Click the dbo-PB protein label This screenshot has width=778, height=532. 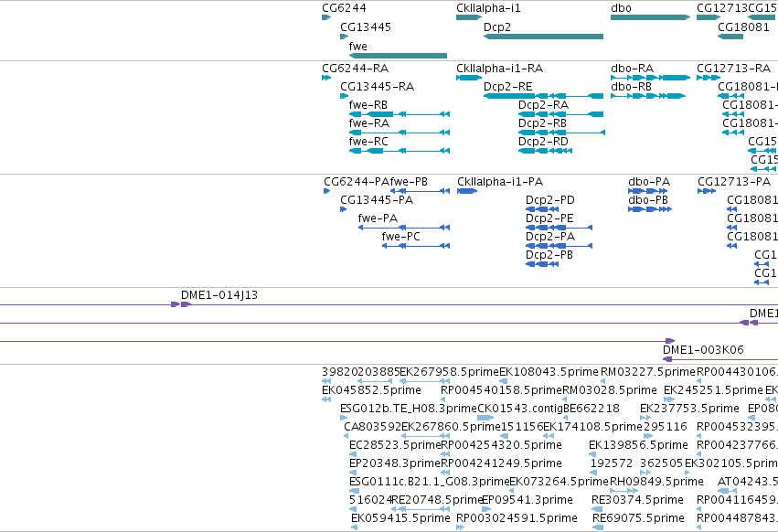[x=648, y=200]
